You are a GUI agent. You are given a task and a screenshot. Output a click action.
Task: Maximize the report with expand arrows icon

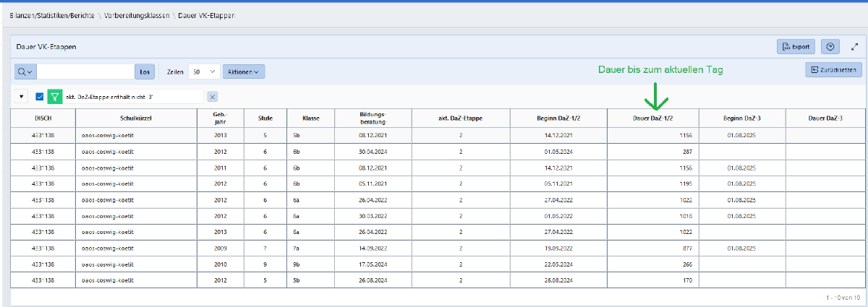pyautogui.click(x=854, y=46)
